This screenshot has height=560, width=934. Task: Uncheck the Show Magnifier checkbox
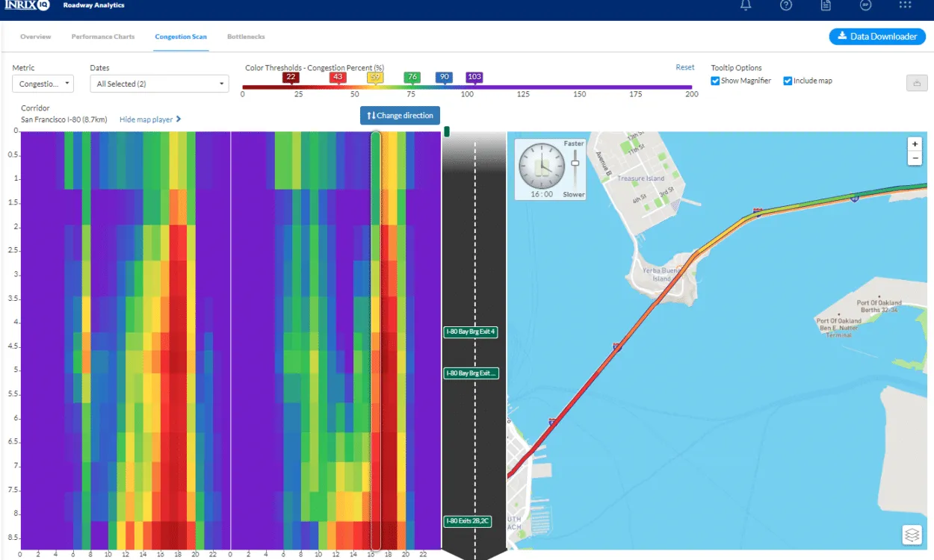pos(715,81)
